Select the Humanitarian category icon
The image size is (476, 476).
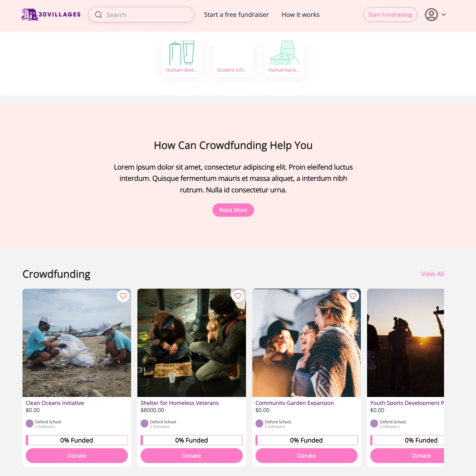(x=284, y=53)
